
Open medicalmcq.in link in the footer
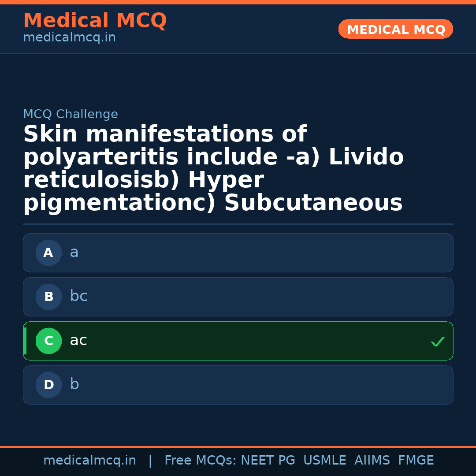click(89, 461)
